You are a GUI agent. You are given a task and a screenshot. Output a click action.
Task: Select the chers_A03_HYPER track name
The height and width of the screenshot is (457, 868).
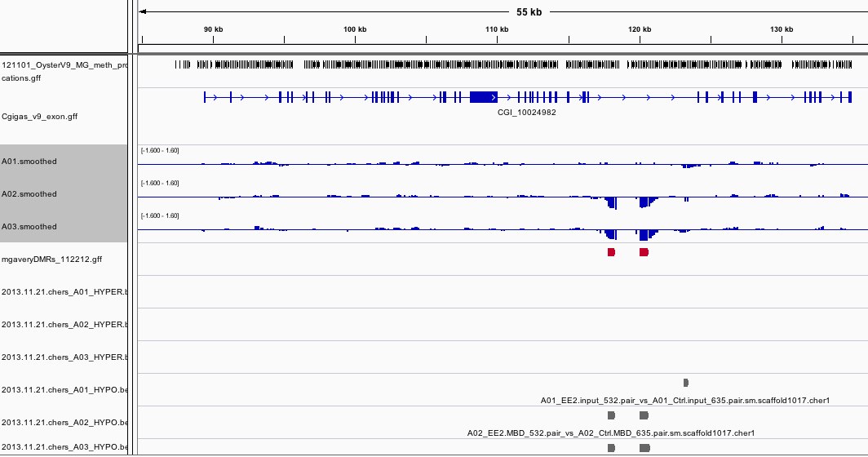point(64,357)
